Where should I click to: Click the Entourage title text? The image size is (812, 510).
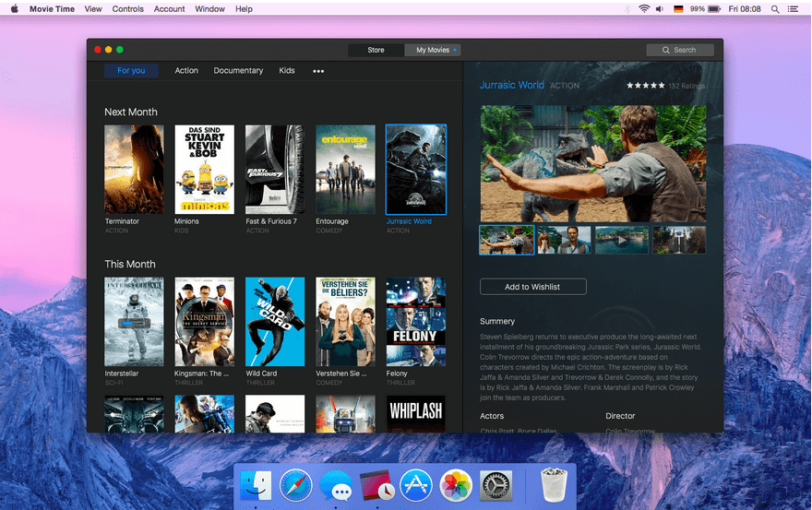332,221
